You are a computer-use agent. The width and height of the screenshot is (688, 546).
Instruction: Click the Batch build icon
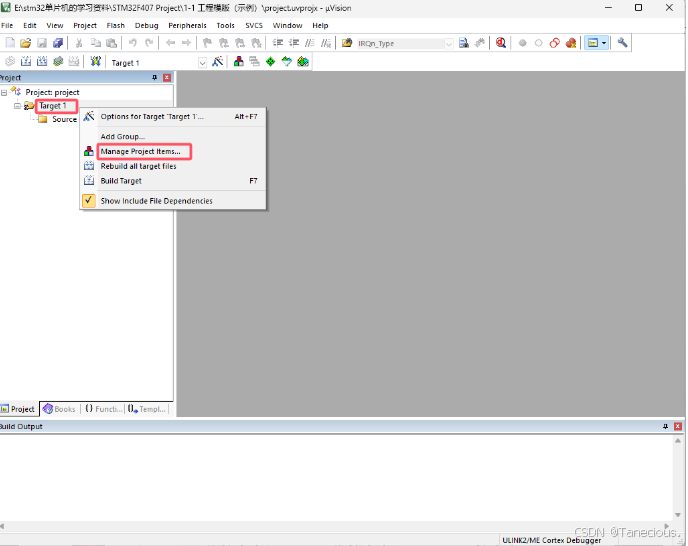pyautogui.click(x=58, y=61)
